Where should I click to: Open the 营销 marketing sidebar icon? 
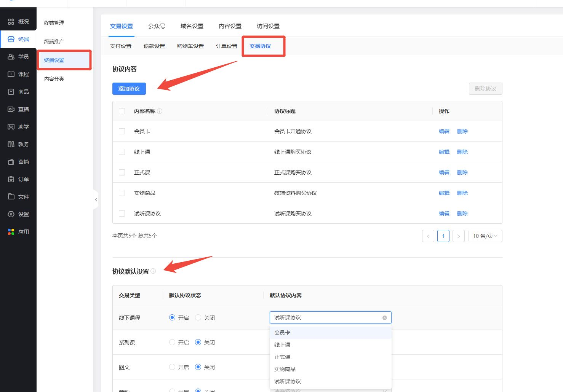coord(11,162)
